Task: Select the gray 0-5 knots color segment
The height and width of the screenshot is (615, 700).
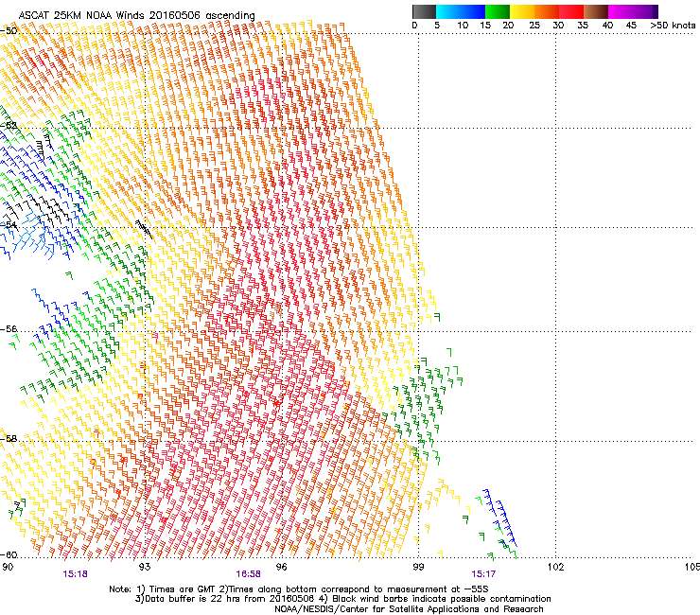Action: point(424,11)
